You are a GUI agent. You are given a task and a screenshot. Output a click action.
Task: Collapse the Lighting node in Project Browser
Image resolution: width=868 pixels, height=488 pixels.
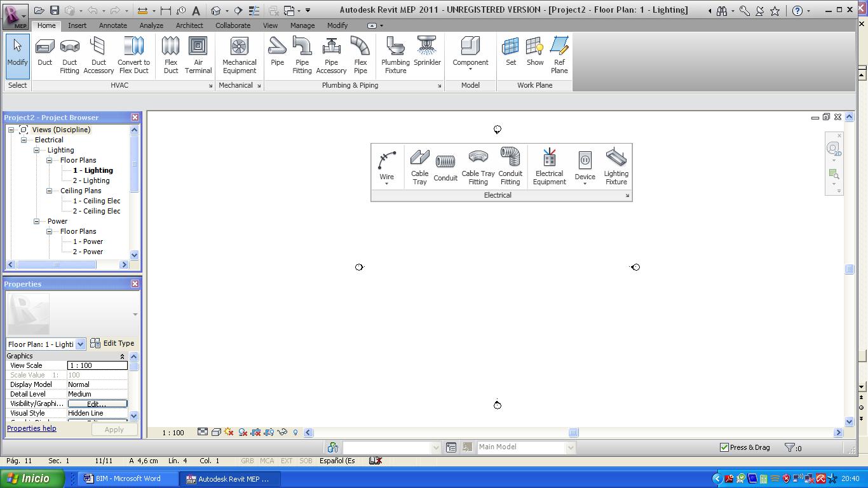[x=37, y=151]
